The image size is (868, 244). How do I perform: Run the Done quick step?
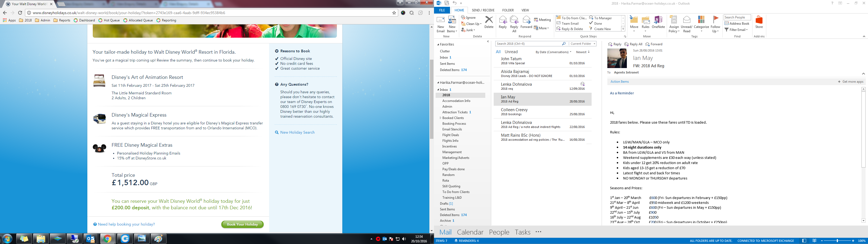pyautogui.click(x=596, y=24)
